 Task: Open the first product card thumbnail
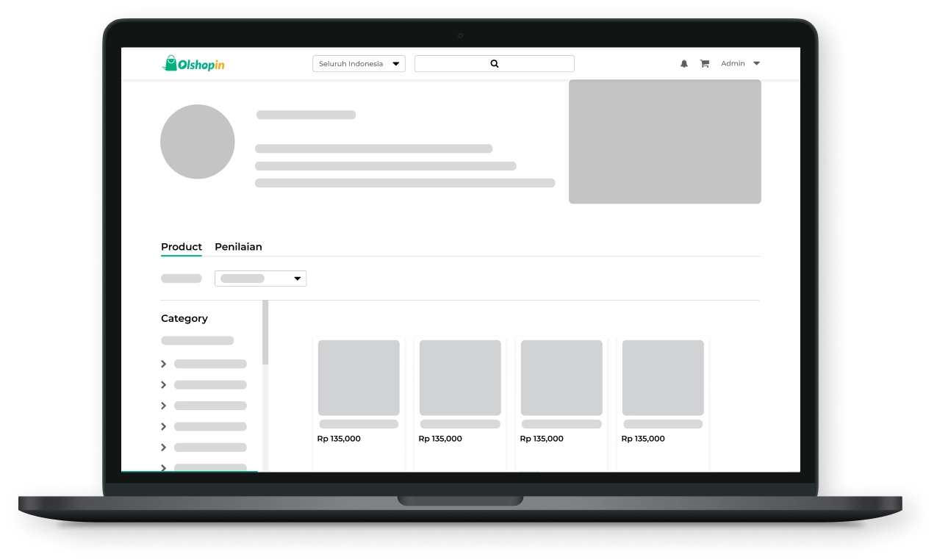(x=359, y=378)
